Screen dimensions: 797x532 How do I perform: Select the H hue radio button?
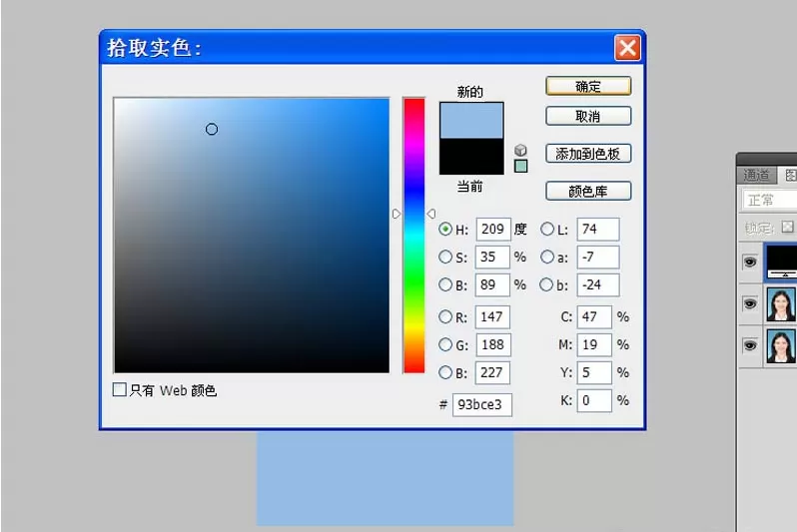[x=445, y=230]
